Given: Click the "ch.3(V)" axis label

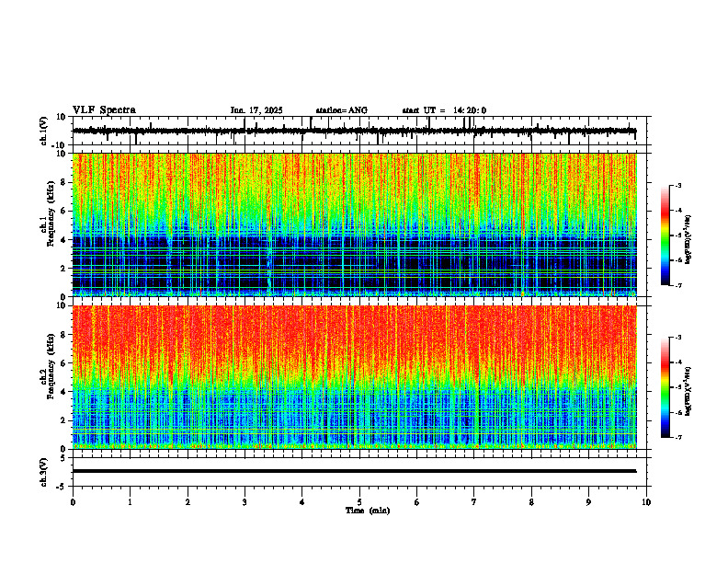Looking at the screenshot, I should 44,472.
